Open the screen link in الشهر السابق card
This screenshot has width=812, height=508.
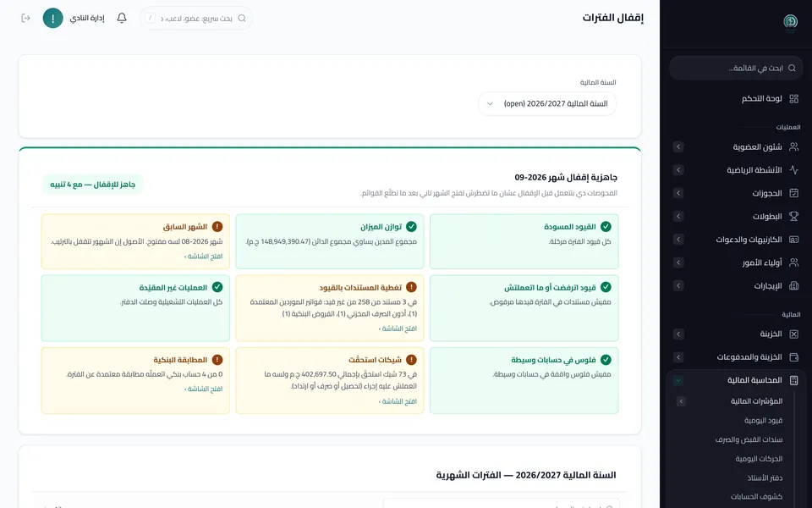[204, 257]
